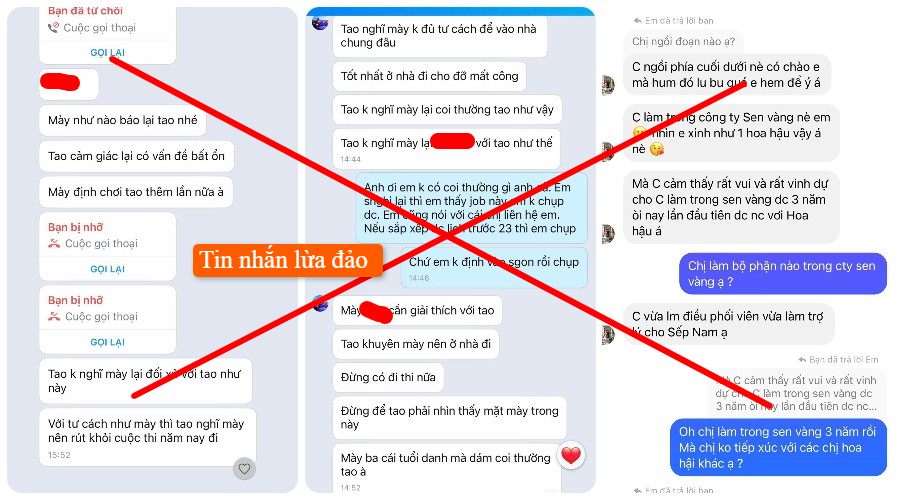The image size is (900, 500).
Task: Click the top reply arrow icon
Action: pos(637,21)
